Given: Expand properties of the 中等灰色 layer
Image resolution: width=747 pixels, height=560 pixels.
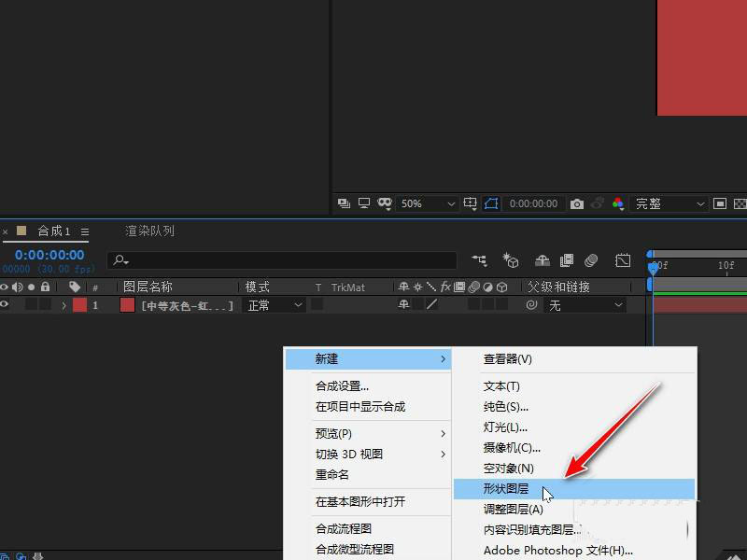Looking at the screenshot, I should coord(63,304).
